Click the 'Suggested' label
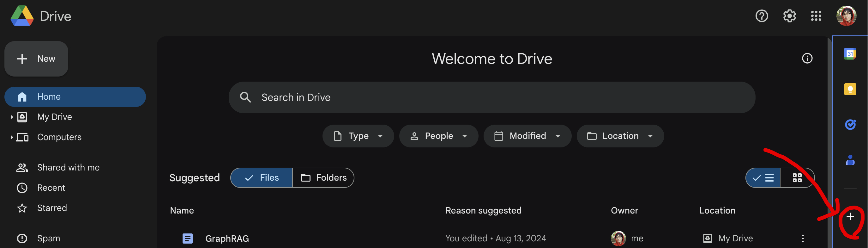Image resolution: width=868 pixels, height=248 pixels. (195, 178)
